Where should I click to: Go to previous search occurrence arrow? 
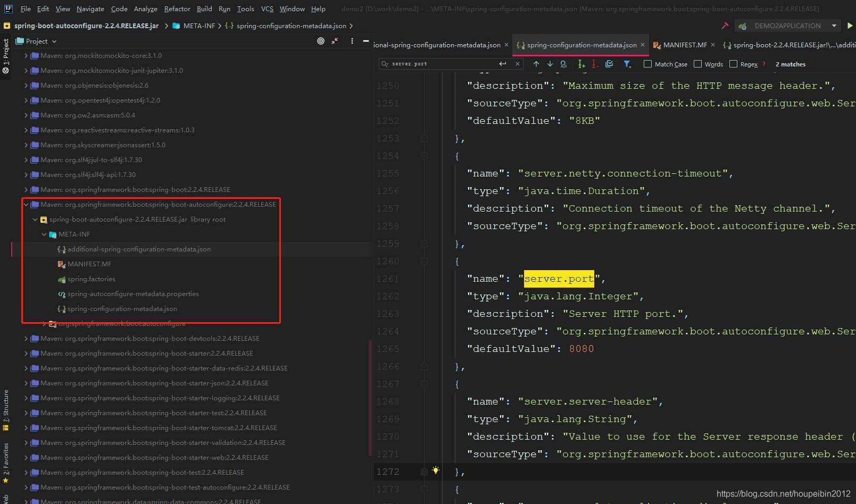click(536, 64)
